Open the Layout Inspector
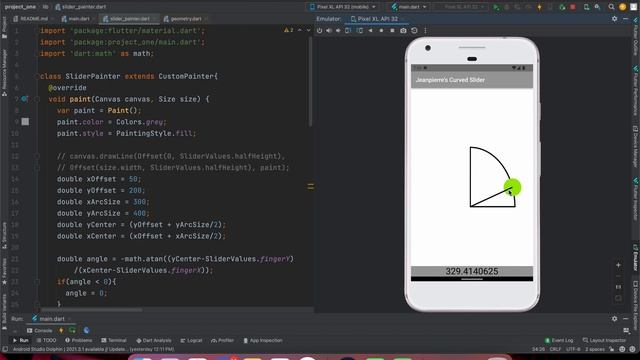 tap(605, 340)
